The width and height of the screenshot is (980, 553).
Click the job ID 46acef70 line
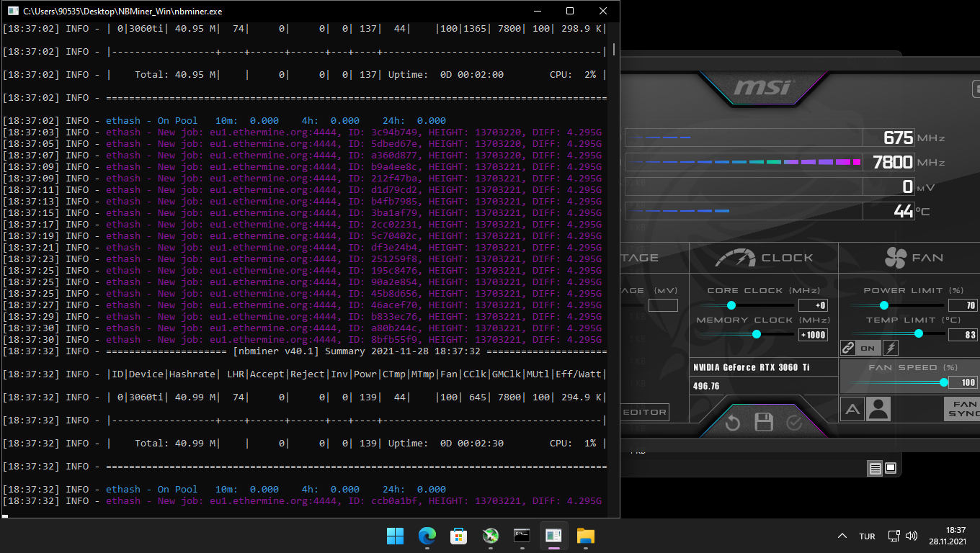[x=302, y=305]
